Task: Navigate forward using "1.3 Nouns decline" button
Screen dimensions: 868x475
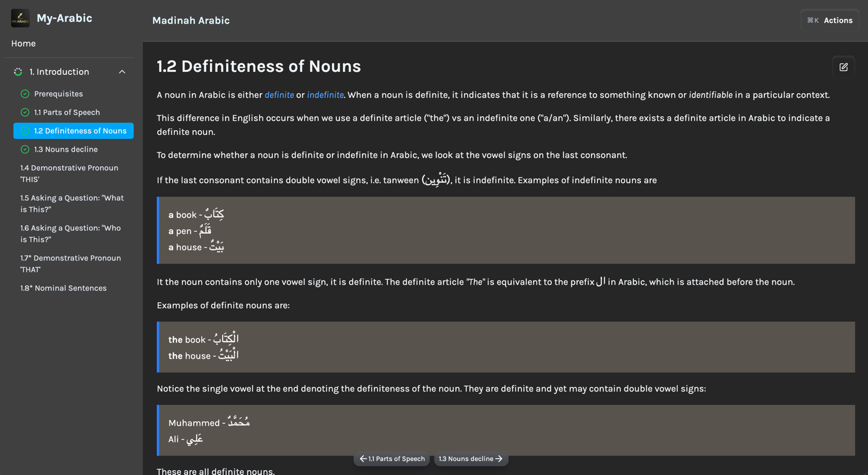Action: click(x=471, y=458)
